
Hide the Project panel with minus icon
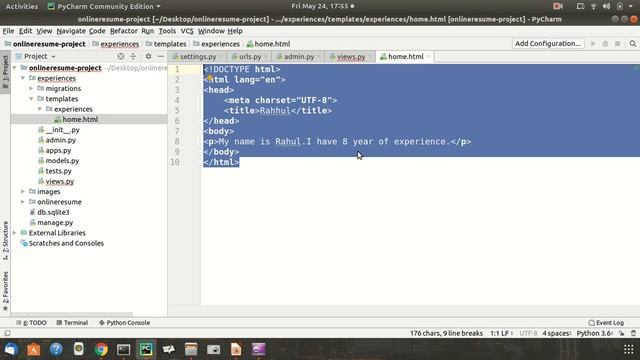coord(161,56)
